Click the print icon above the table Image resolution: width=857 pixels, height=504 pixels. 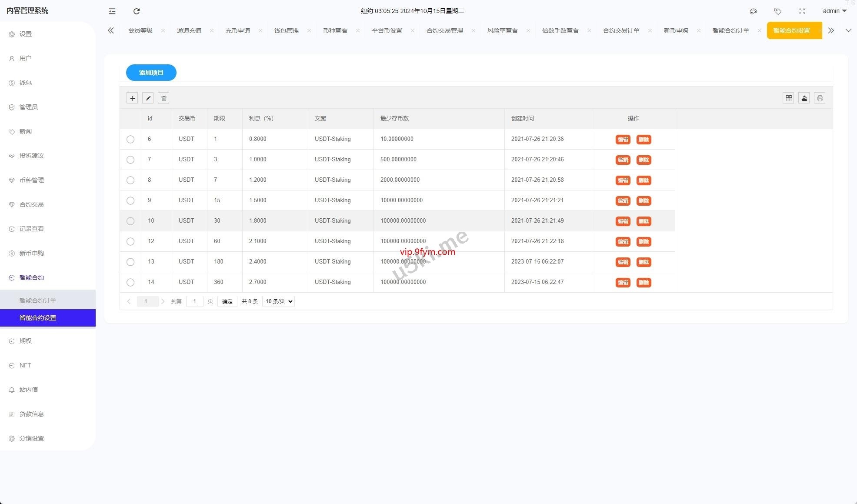[x=819, y=98]
